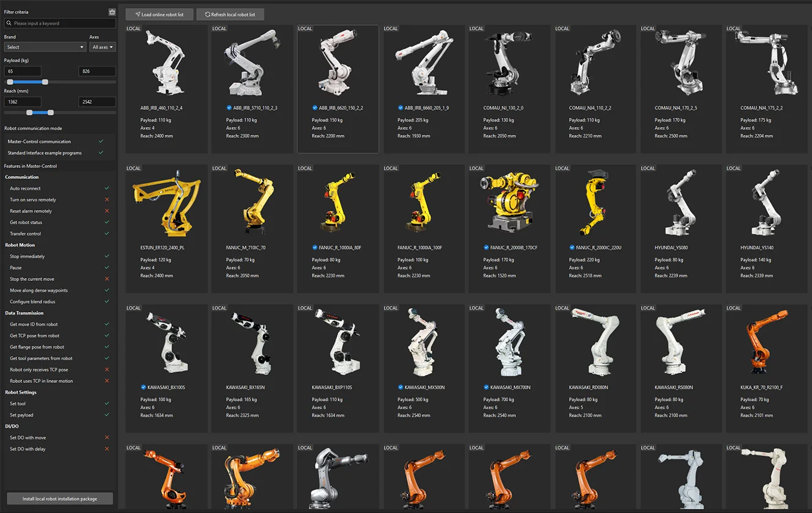
Task: Click the blue badge next to FANUC_R_2000IB_170CF
Action: coord(486,247)
